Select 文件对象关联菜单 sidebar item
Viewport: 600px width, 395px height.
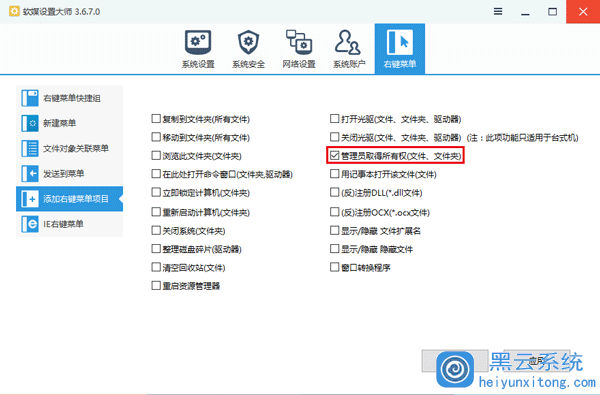pos(69,149)
